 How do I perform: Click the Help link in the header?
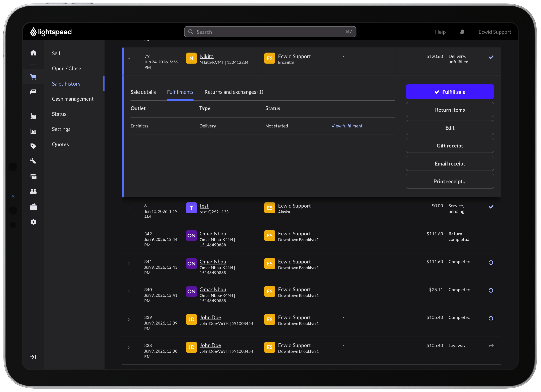(440, 32)
